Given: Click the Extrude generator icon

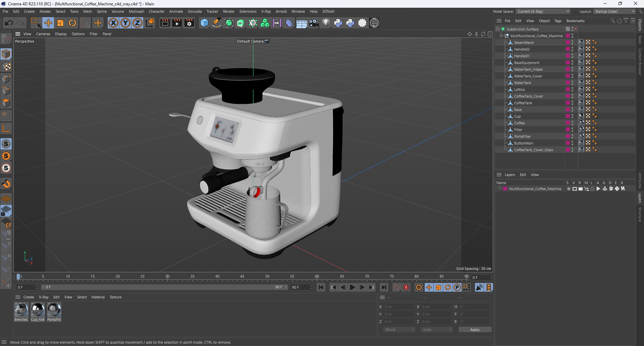Looking at the screenshot, I should coord(241,23).
